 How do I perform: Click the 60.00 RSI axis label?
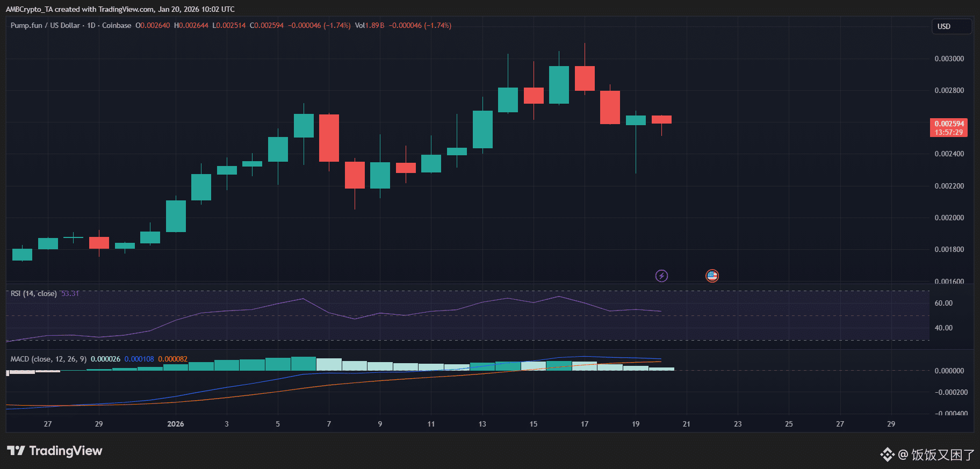(943, 303)
